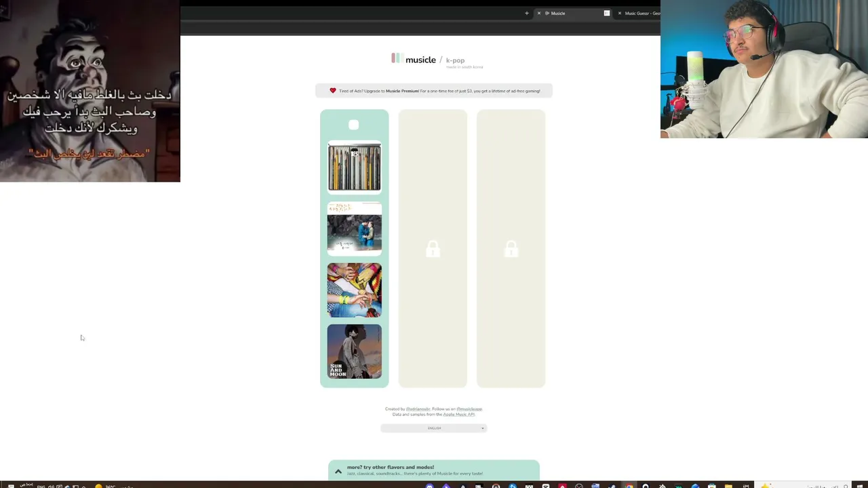The height and width of the screenshot is (488, 868).
Task: Open the Apple Music API link
Action: pos(459,414)
